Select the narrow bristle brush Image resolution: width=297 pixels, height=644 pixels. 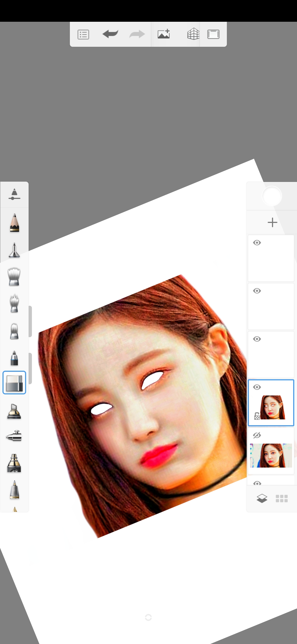tap(14, 331)
